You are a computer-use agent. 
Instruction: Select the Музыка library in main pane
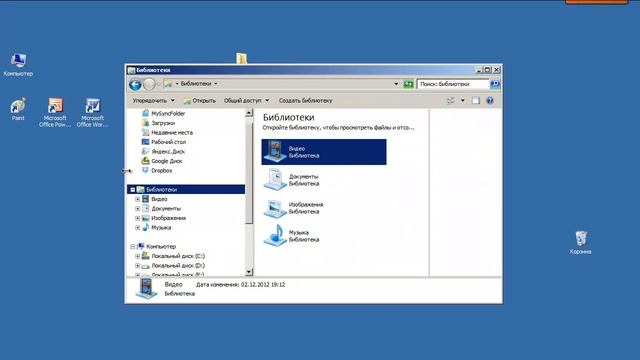324,236
